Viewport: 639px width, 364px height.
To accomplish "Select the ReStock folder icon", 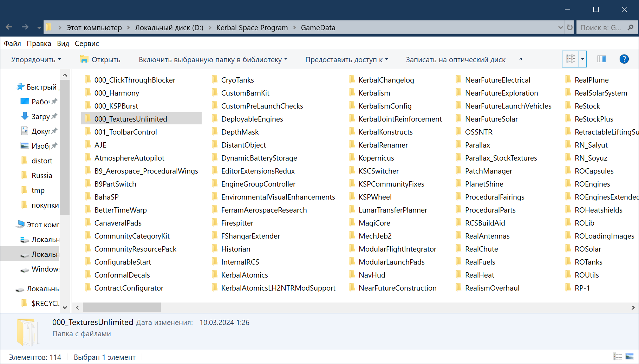I will pos(568,105).
